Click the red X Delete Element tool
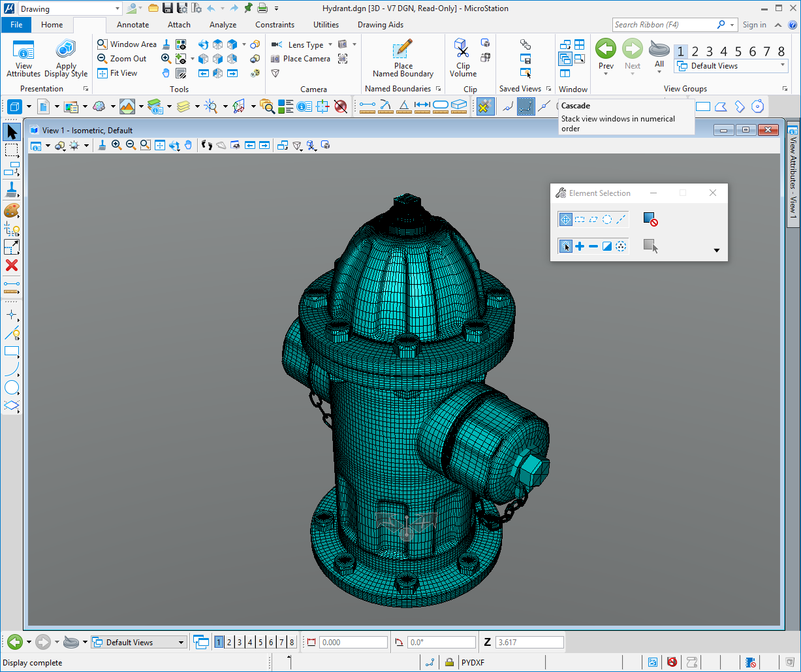Image resolution: width=801 pixels, height=672 pixels. [x=12, y=265]
